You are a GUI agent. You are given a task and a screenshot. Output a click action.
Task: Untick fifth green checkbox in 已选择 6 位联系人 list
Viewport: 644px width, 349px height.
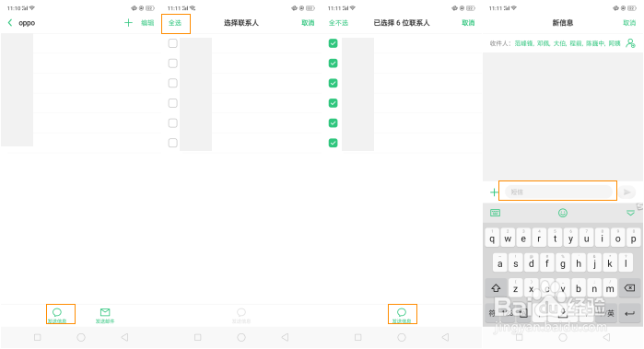coord(334,122)
